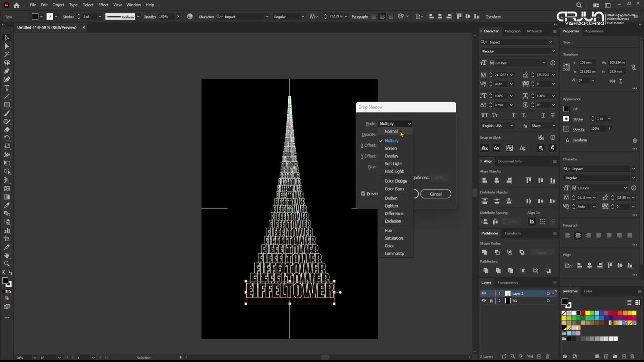This screenshot has height=362, width=644.
Task: Toggle align center in Properties Paragraph section
Action: 578,236
